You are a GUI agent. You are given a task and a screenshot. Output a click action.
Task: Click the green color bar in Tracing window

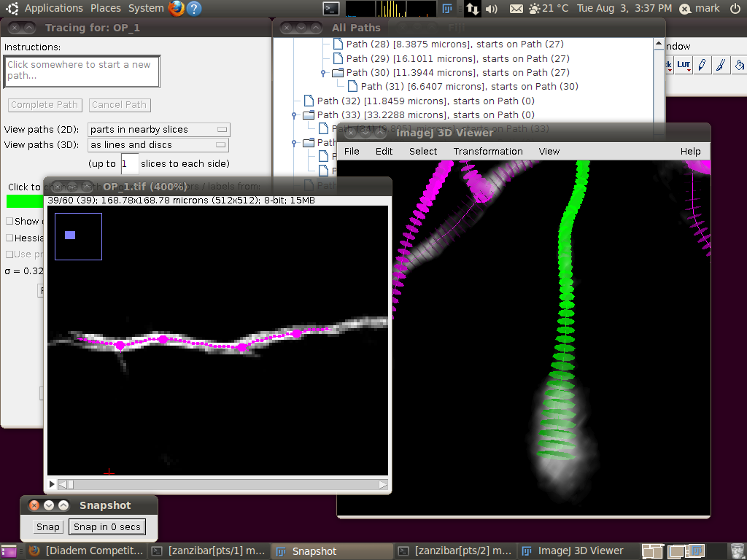[x=25, y=201]
